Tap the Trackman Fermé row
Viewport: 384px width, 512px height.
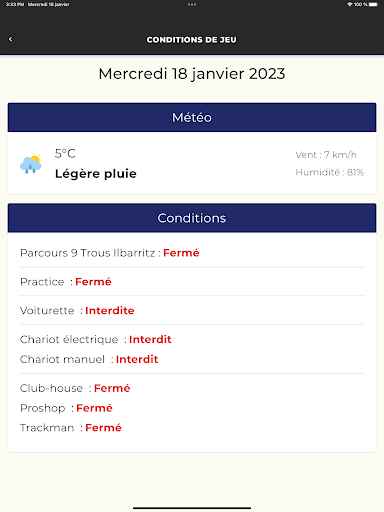(192, 428)
